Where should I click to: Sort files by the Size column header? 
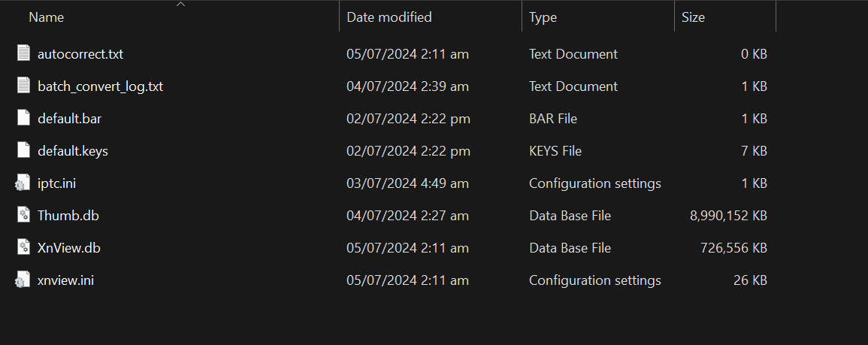coord(693,17)
